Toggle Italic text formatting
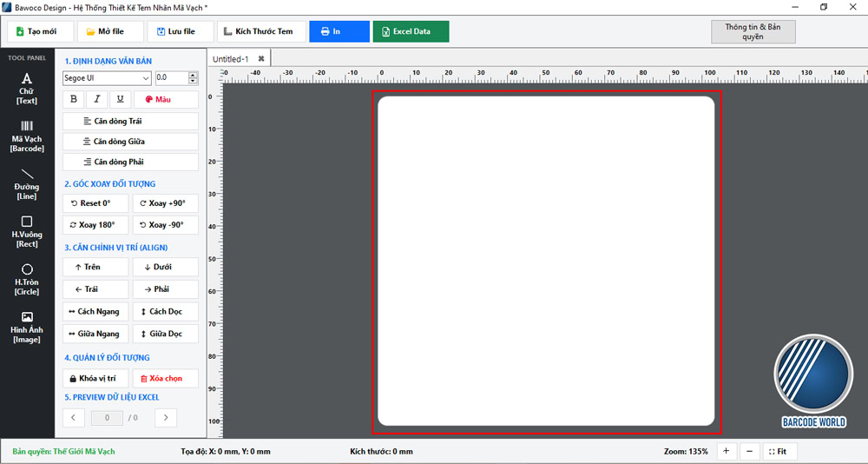This screenshot has height=464, width=868. (x=97, y=99)
